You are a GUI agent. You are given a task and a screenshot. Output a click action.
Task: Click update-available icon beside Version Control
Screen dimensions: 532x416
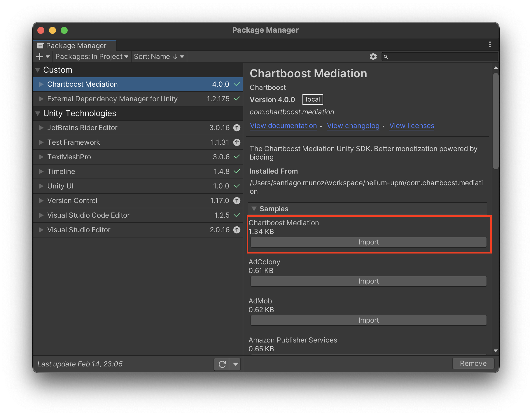237,201
